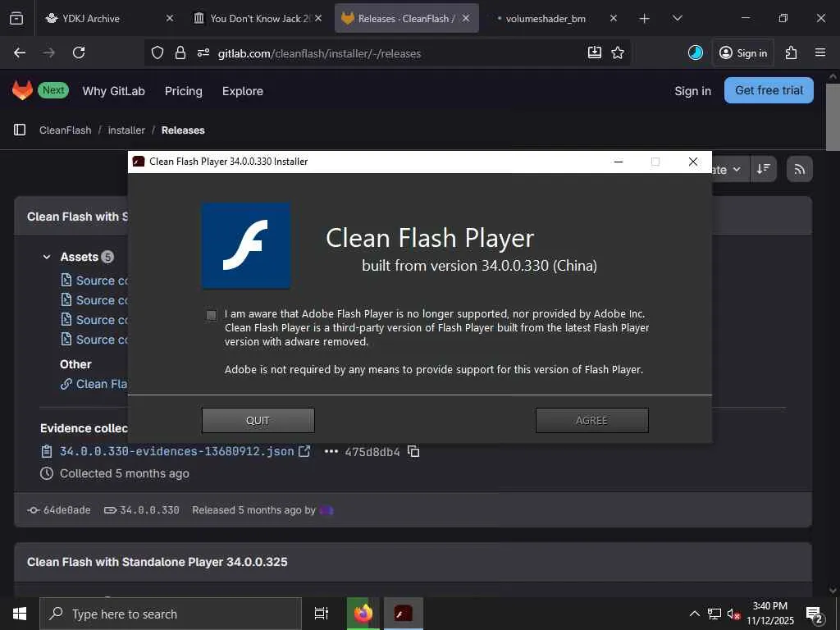The width and height of the screenshot is (840, 630).
Task: Click the AGREE button in the installer
Action: pos(592,421)
